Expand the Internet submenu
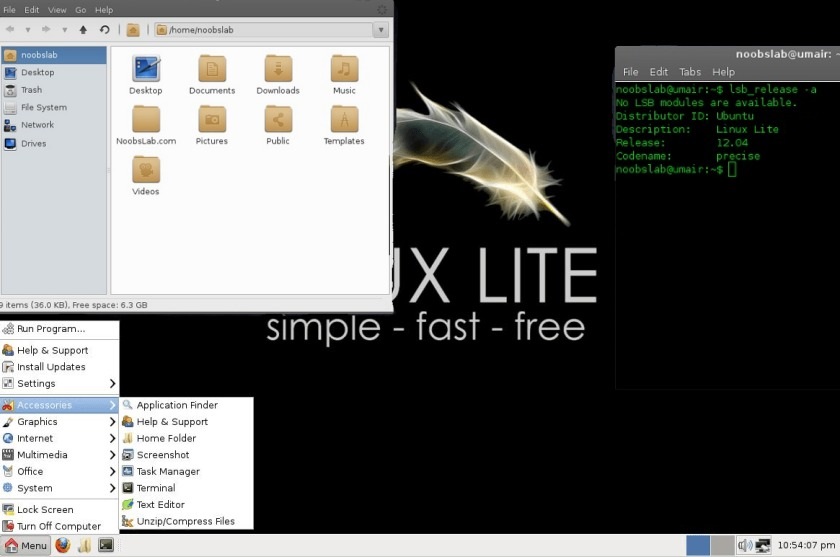This screenshot has width=840, height=557. click(x=59, y=438)
